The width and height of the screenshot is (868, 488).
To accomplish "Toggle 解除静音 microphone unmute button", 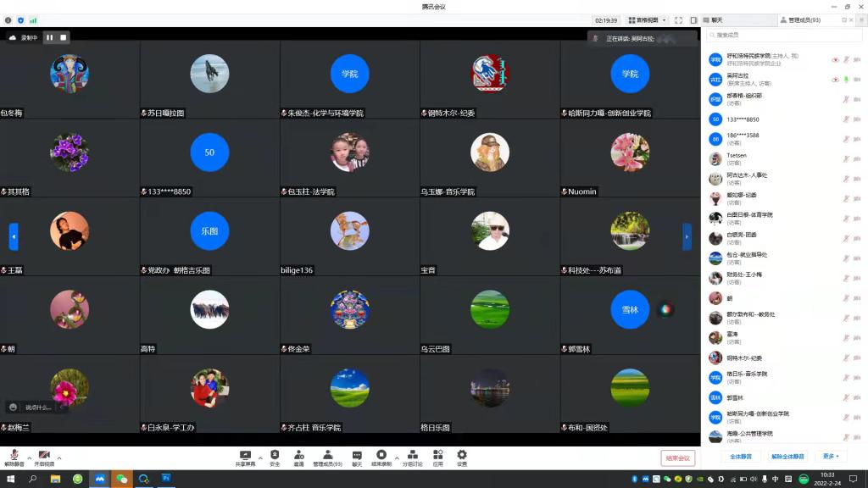I will pos(14,457).
